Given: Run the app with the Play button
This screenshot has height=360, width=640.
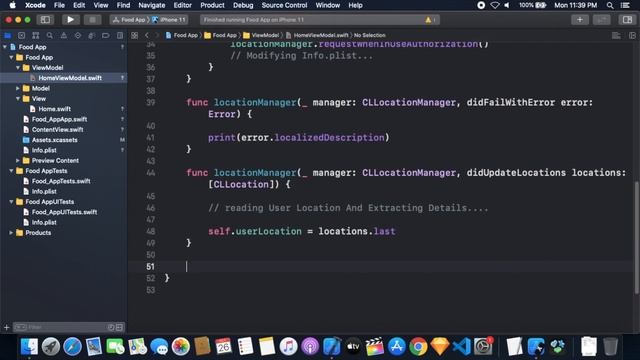Looking at the screenshot, I should (x=70, y=20).
